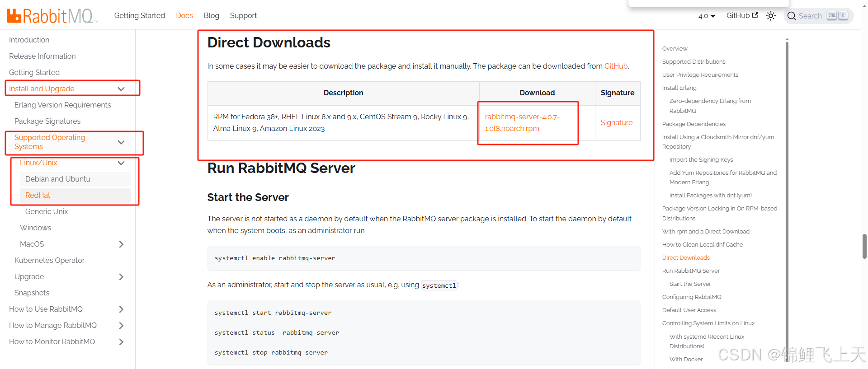This screenshot has width=868, height=369.
Task: Jump to Zero-dependency Erlang from RabbitMQ
Action: [x=710, y=106]
